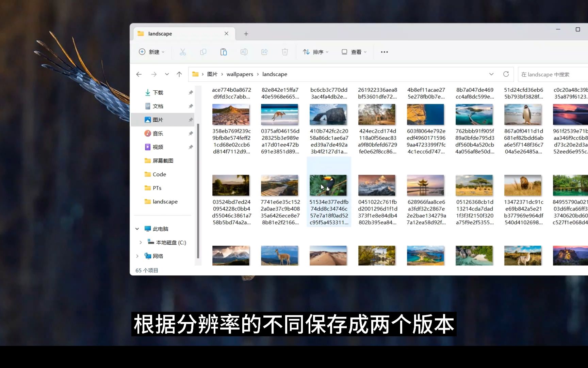Open the three-dot more options menu

tap(384, 52)
